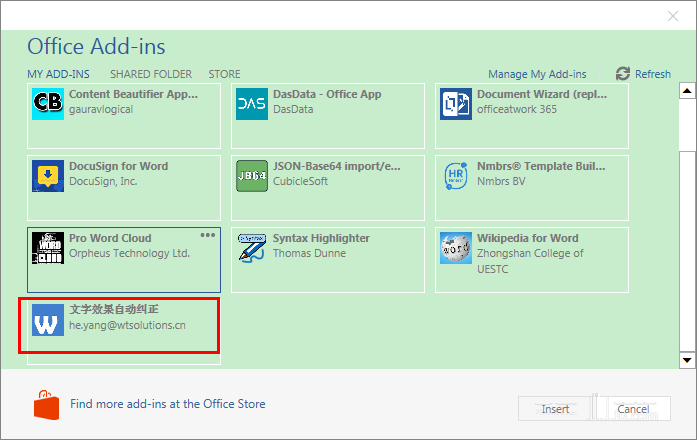
Task: Click the Manage My Add-ins link
Action: point(537,74)
